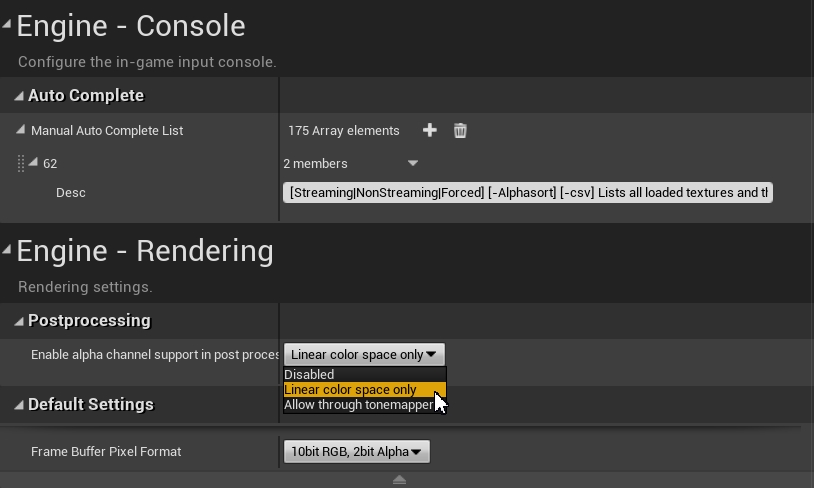
Task: Collapse the Engine - Console section
Action: pyautogui.click(x=8, y=24)
